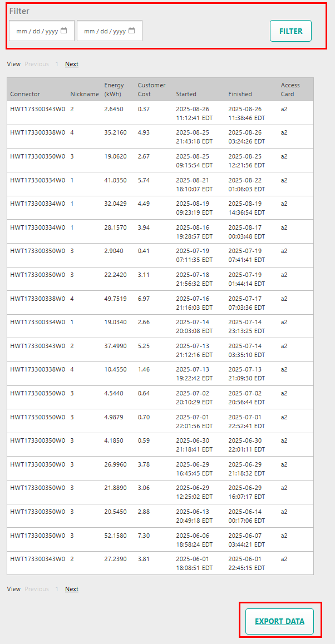Open calendar picker in second date field
The width and height of the screenshot is (335, 644).
[132, 31]
